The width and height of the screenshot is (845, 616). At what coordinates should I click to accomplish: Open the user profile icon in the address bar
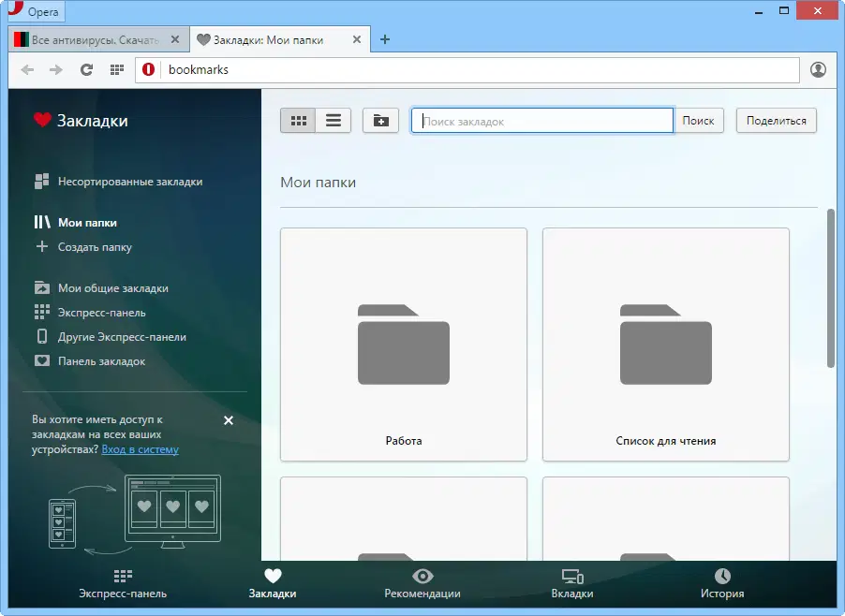tap(817, 69)
